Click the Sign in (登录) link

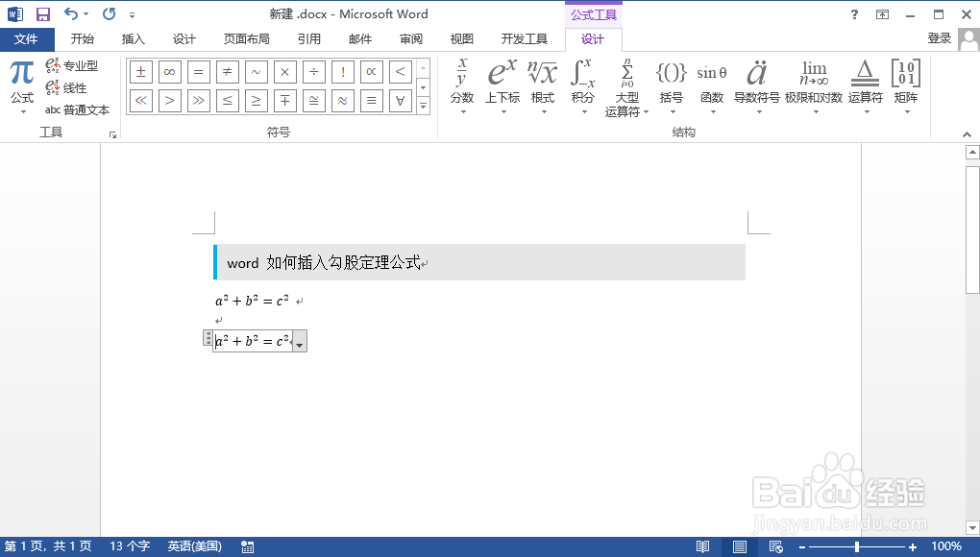[939, 38]
